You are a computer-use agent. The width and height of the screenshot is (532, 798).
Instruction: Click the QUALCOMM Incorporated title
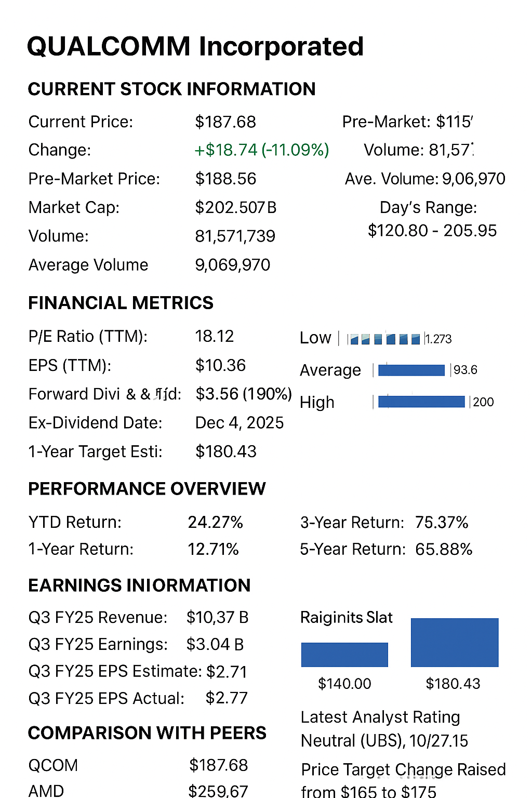click(x=195, y=47)
